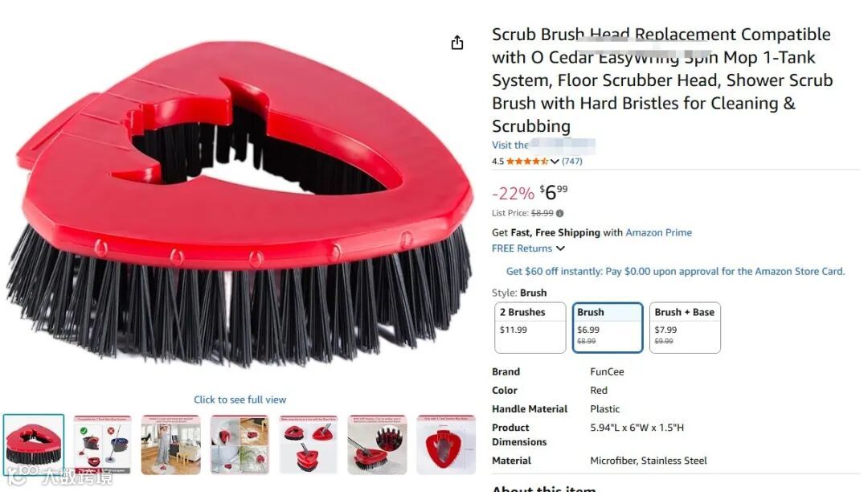Screen dimensions: 868x492
Task: Open the 747 reviews link
Action: pyautogui.click(x=572, y=161)
